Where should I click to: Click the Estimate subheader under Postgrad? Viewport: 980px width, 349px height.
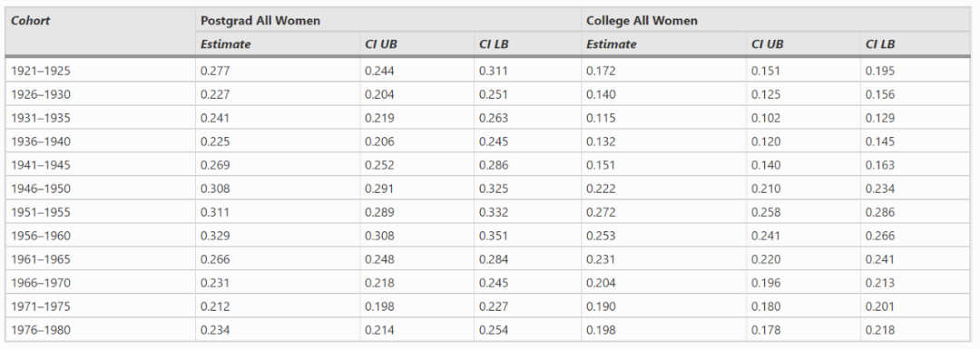click(x=226, y=44)
